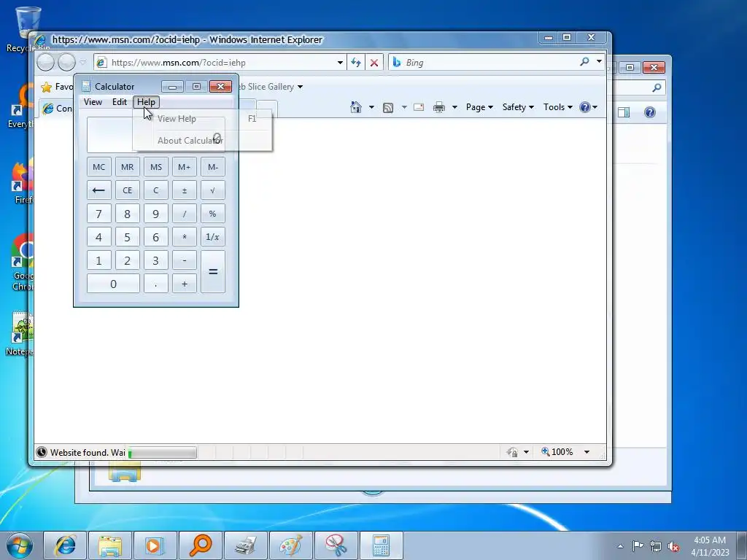Expand the Home button dropdown arrow
This screenshot has width=747, height=560.
pyautogui.click(x=371, y=107)
